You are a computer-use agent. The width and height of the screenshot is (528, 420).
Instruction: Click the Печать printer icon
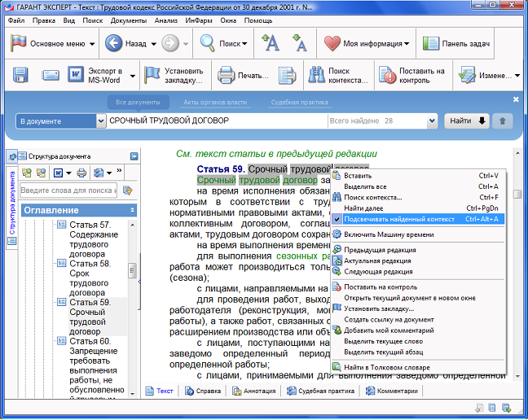click(226, 76)
